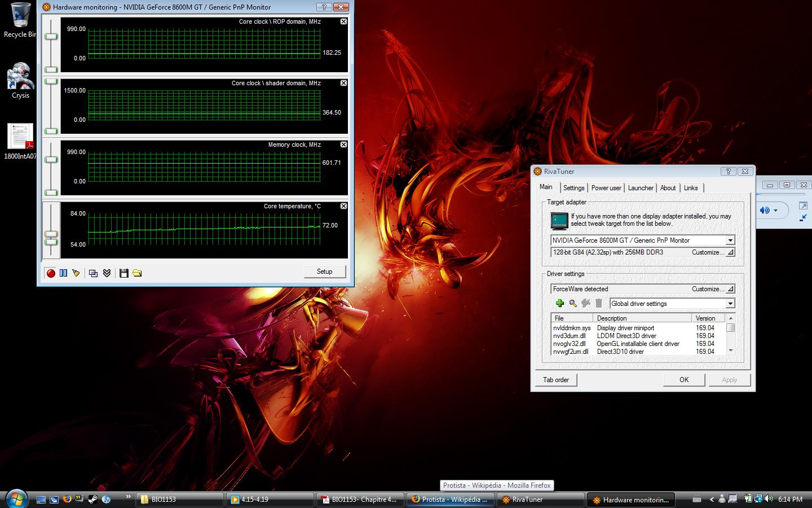
Task: Open a log with the yellow folder icon
Action: click(137, 273)
